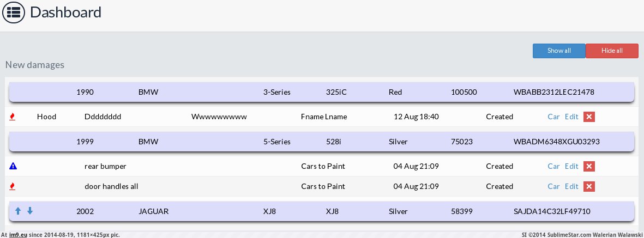Click the warning triangle on rear bumper row
This screenshot has width=644, height=238.
[x=13, y=166]
